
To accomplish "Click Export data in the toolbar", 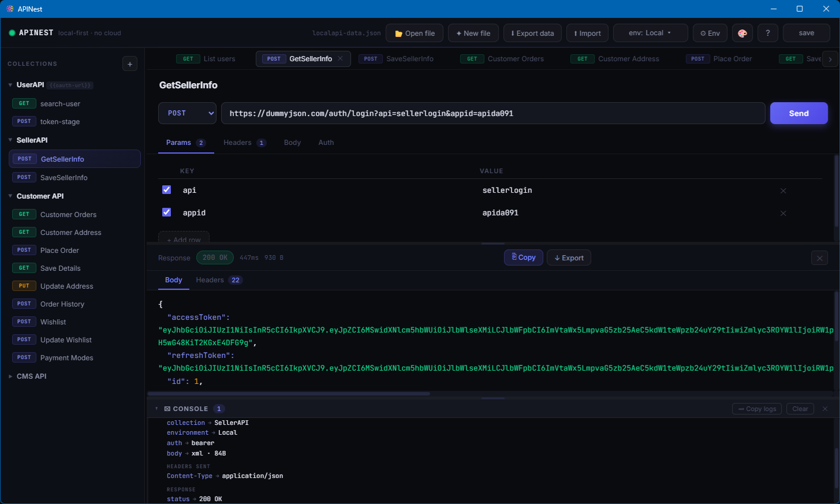I will pyautogui.click(x=532, y=33).
